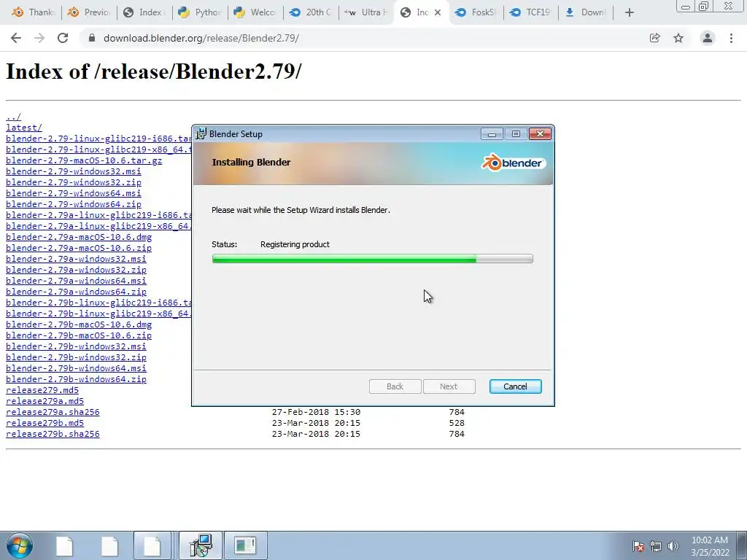Open the parent directory ../ link

[x=13, y=117]
